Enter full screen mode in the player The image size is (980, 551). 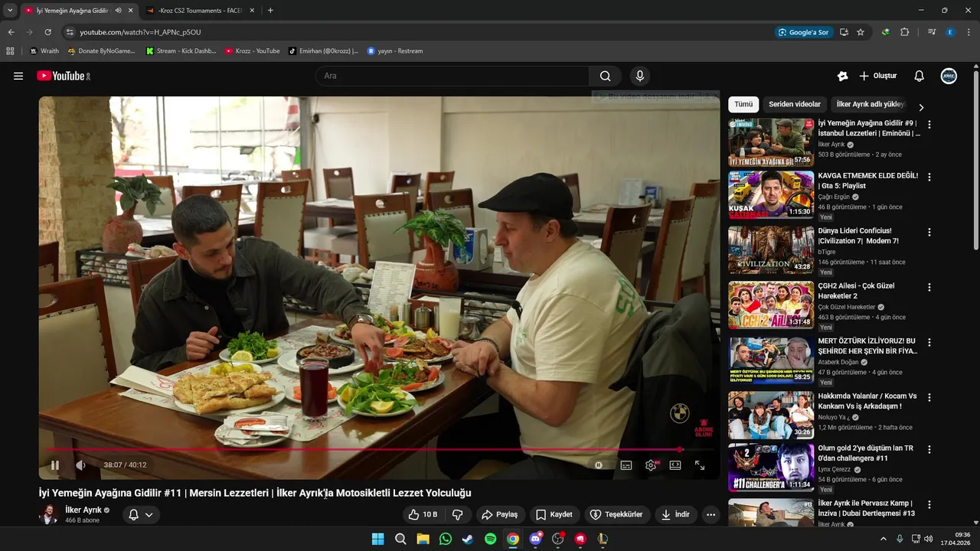(x=700, y=465)
